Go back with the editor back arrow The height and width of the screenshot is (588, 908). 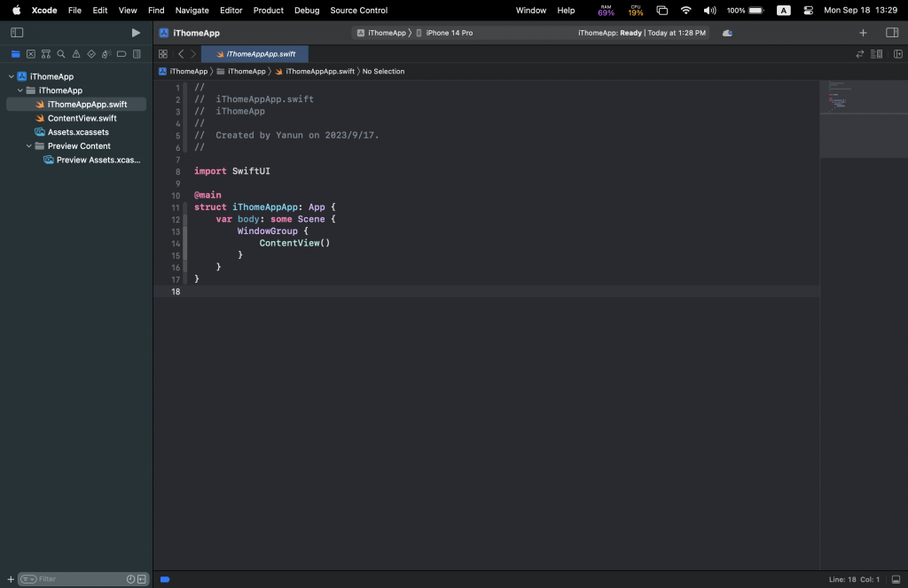click(x=181, y=54)
